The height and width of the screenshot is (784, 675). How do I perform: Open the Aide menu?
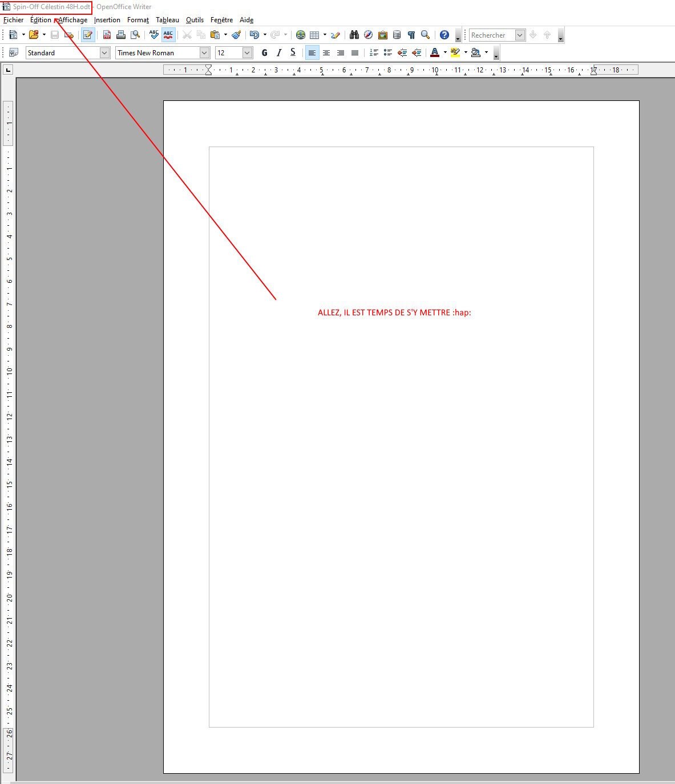click(246, 20)
